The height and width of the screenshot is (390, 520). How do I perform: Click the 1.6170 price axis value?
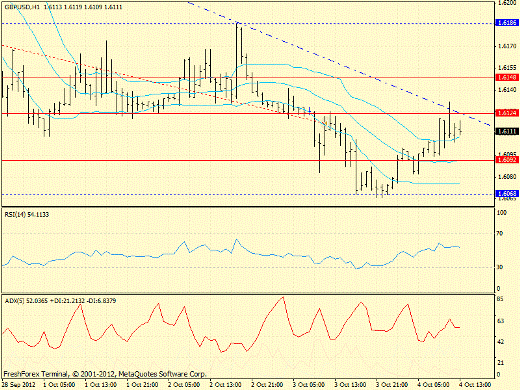tap(507, 46)
